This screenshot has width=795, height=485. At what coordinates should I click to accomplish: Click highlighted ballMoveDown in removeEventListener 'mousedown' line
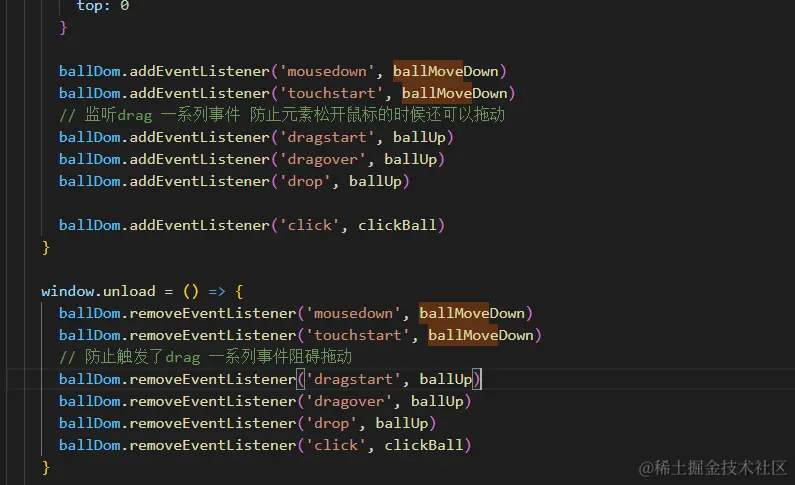472,313
